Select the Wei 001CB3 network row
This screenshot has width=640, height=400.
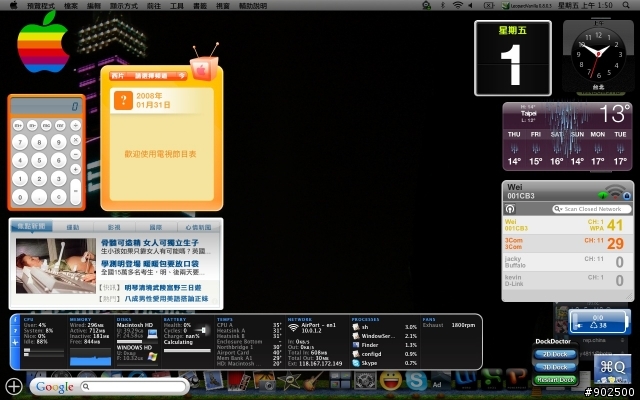pos(567,225)
